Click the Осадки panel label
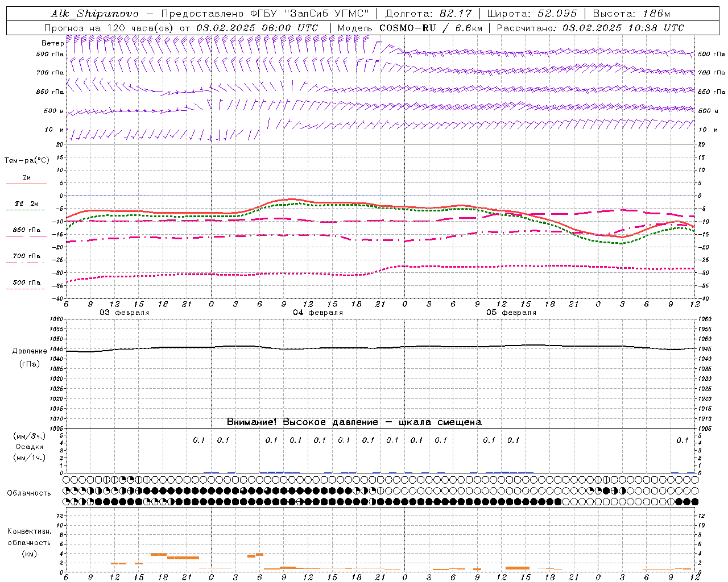Image resolution: width=728 pixels, height=582 pixels. (30, 447)
